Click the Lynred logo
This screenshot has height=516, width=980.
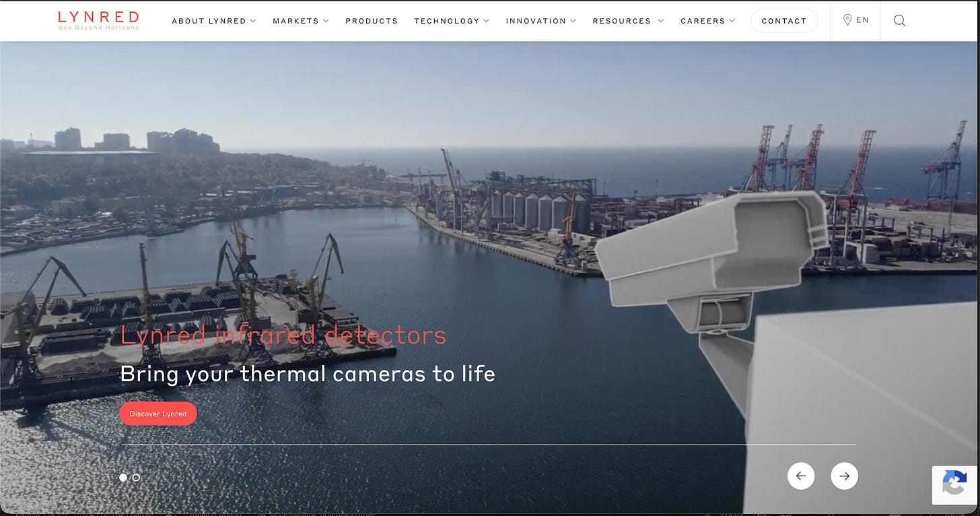coord(98,20)
